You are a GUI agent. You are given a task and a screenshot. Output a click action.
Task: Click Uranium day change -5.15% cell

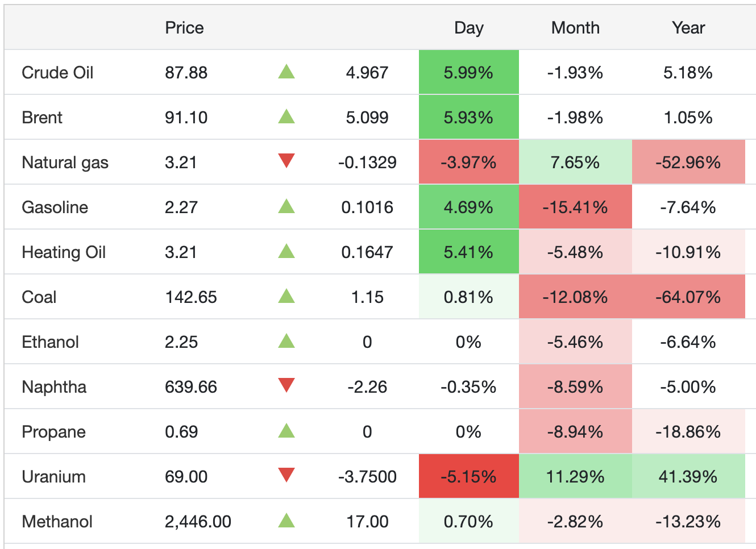[x=469, y=476]
